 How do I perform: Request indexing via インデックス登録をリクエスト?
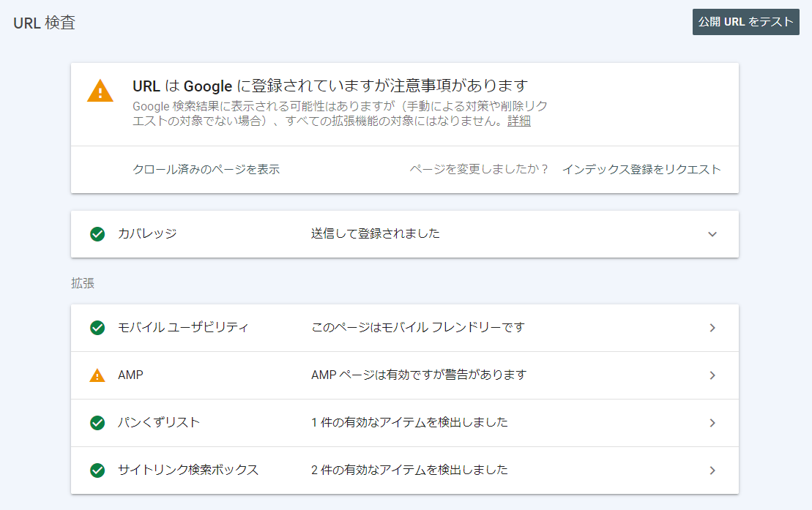pos(641,169)
